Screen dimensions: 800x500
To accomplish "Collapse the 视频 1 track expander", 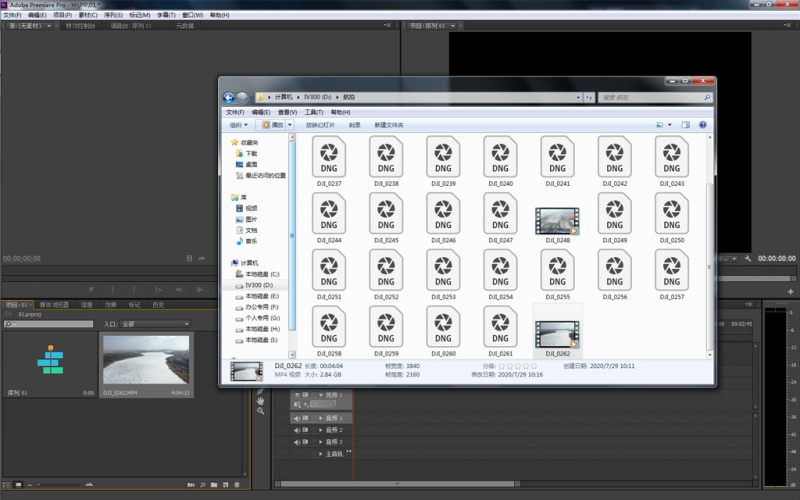I will [x=321, y=395].
